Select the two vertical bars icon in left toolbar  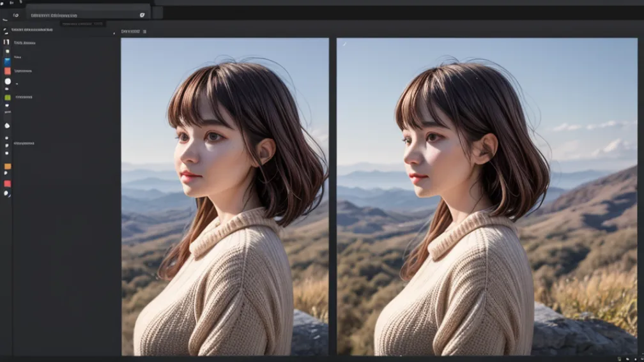(x=7, y=42)
